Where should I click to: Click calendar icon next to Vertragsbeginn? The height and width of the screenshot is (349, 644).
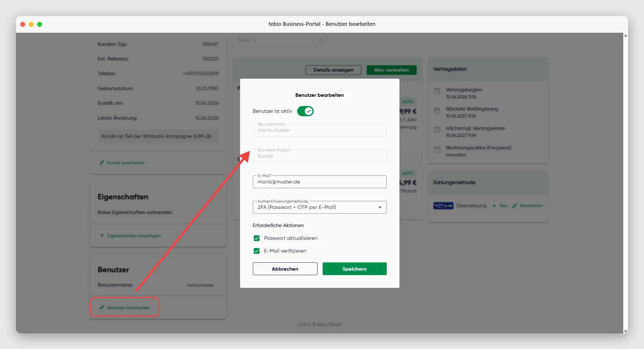click(437, 91)
